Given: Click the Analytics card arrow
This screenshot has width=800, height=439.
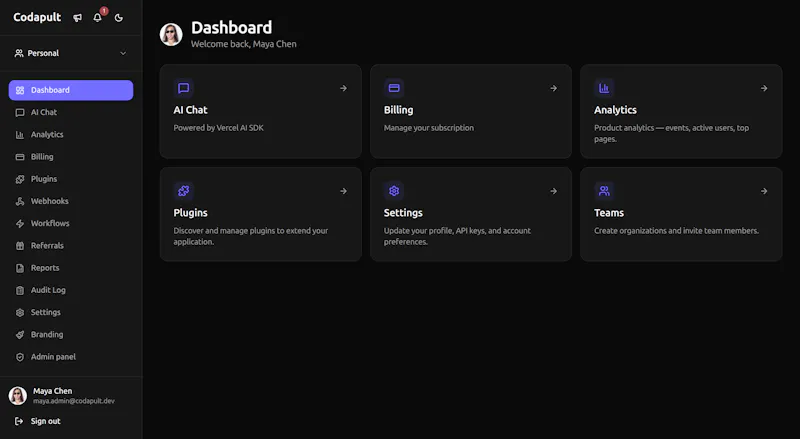Looking at the screenshot, I should coord(764,88).
